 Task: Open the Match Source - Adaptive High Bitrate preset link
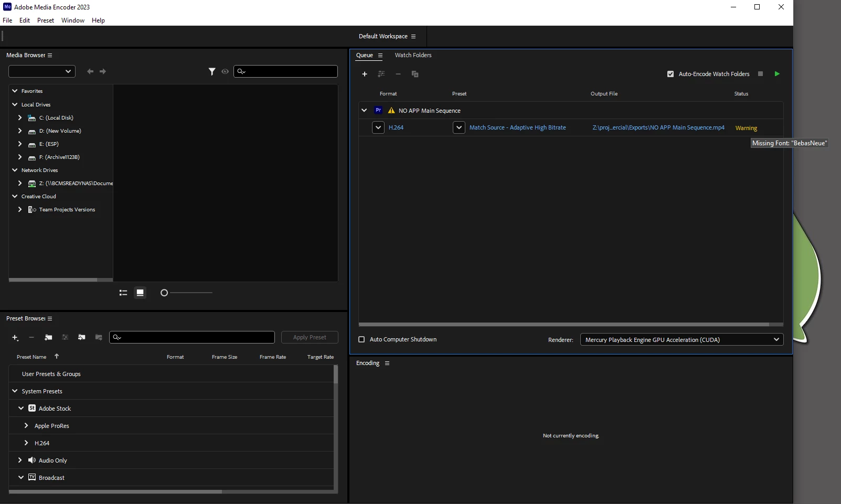point(518,127)
